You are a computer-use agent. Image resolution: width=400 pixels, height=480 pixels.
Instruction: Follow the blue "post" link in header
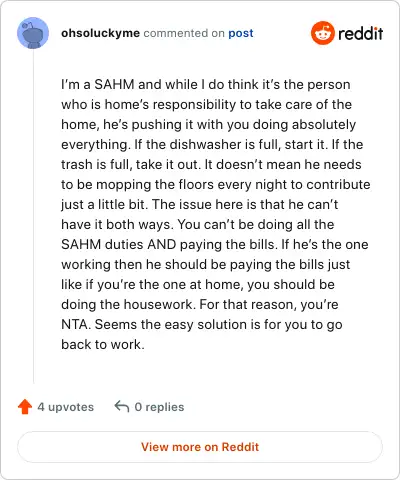241,33
